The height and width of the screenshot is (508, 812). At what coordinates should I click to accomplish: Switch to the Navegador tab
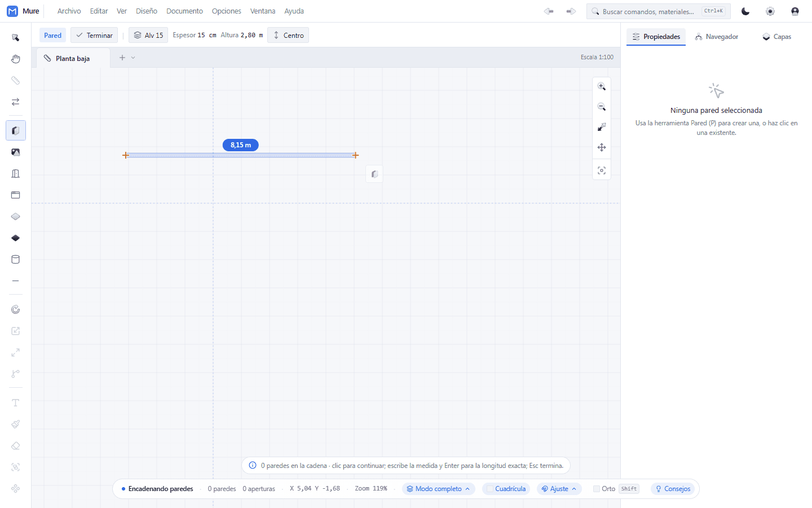717,37
